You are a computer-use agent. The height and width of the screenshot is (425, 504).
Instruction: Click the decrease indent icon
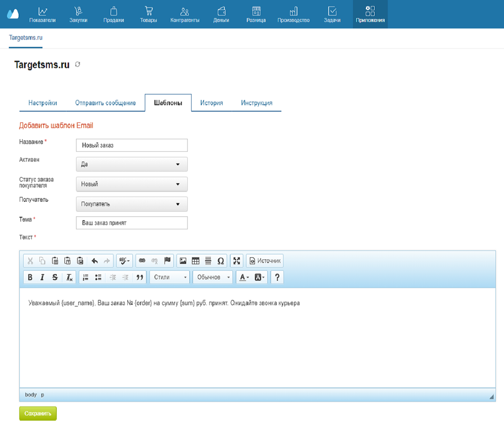pos(113,277)
